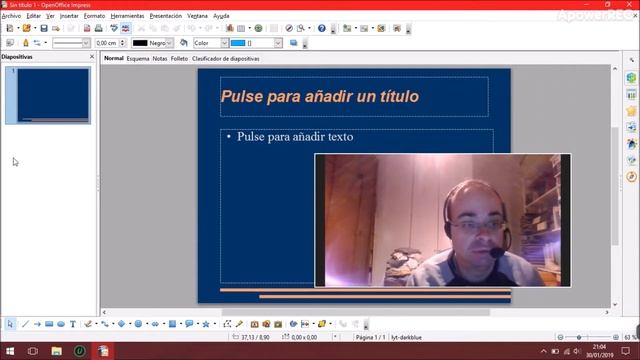The image size is (640, 360).
Task: Click the Insert table icon
Action: tap(241, 28)
